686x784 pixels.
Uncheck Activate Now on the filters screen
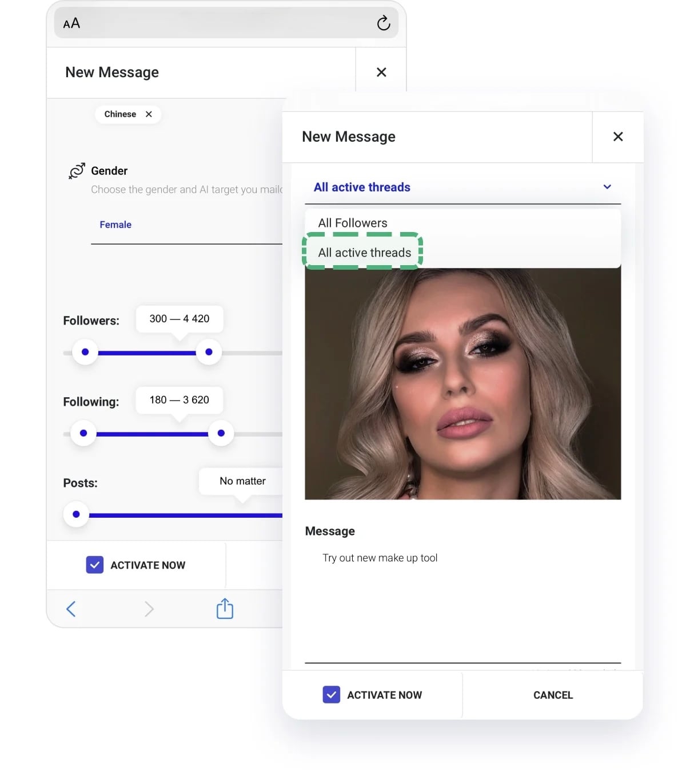pyautogui.click(x=95, y=565)
